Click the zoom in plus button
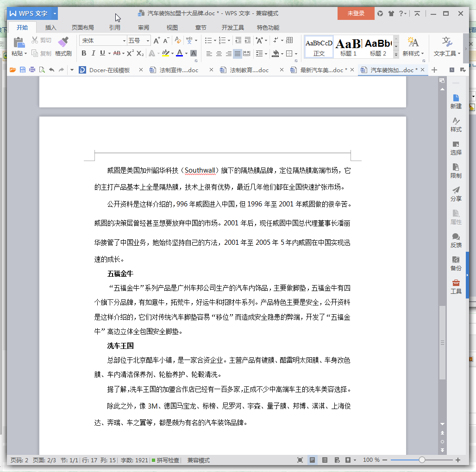476x472 pixels. click(x=458, y=460)
